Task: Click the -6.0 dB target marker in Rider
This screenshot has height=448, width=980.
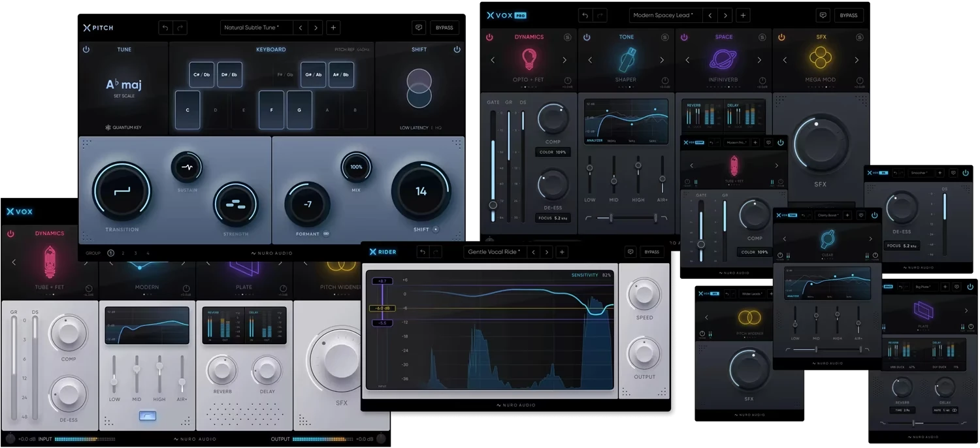Action: coord(381,308)
